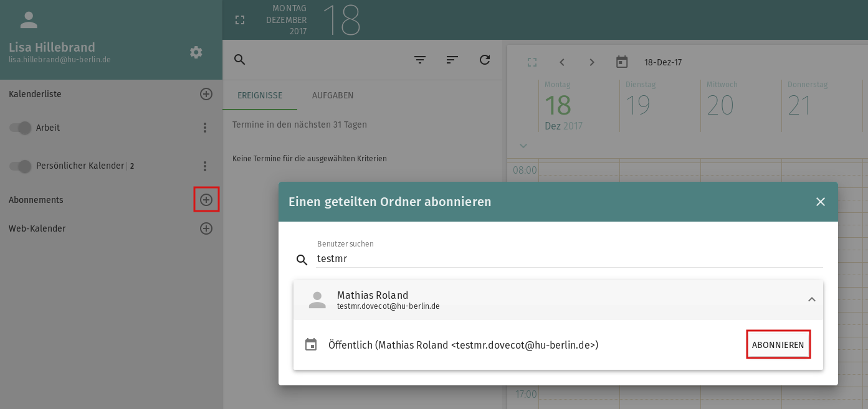The width and height of the screenshot is (868, 409).
Task: Go to previous week arrow
Action: point(562,62)
